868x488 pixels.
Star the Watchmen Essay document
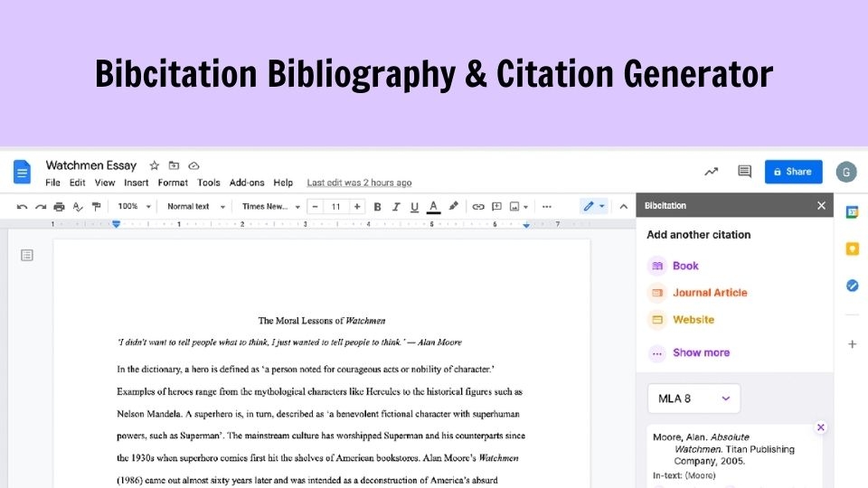[155, 165]
